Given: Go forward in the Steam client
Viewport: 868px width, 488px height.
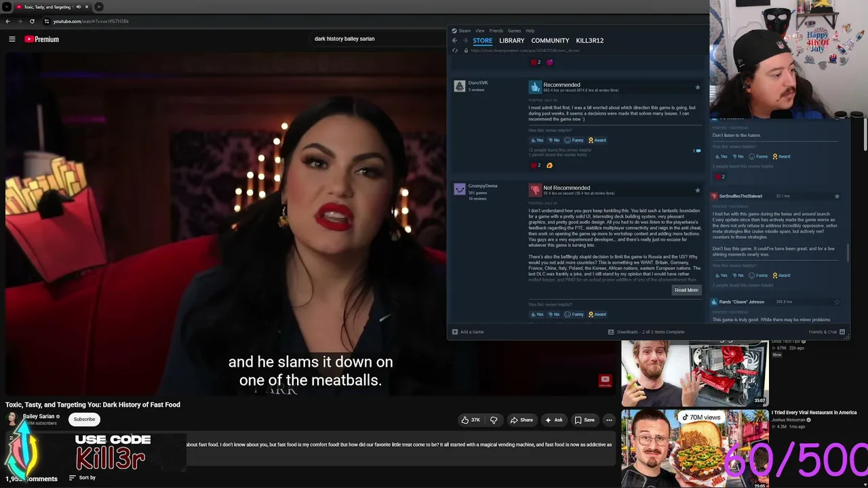Looking at the screenshot, I should pyautogui.click(x=465, y=41).
